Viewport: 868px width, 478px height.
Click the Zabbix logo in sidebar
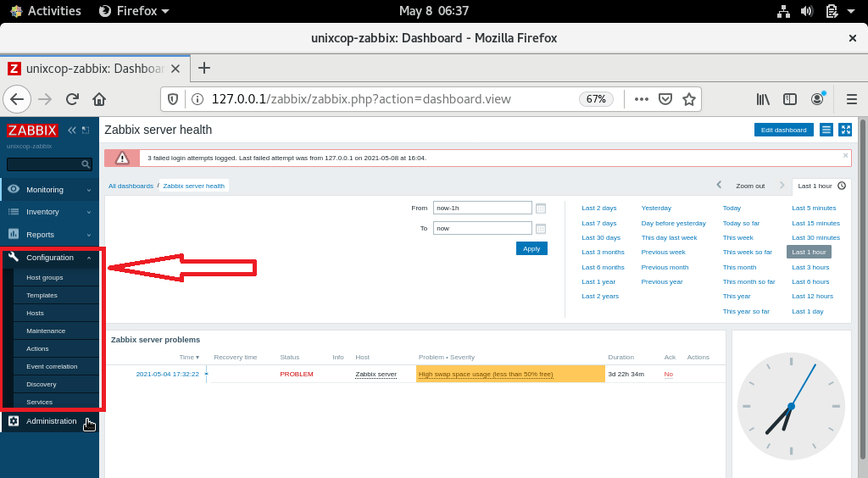[x=32, y=130]
